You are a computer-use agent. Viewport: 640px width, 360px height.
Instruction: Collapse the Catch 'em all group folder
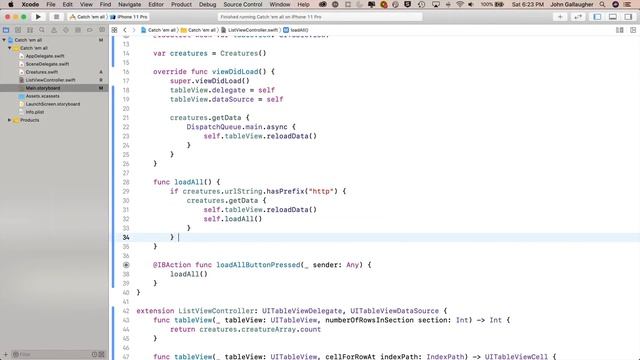(x=10, y=48)
